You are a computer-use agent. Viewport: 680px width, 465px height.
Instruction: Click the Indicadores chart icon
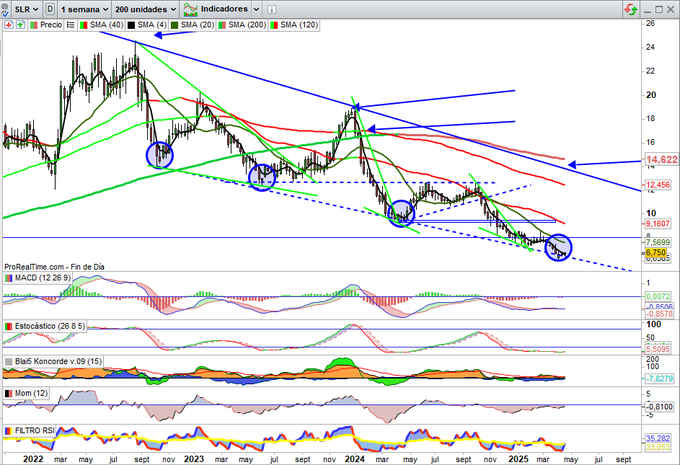click(190, 9)
